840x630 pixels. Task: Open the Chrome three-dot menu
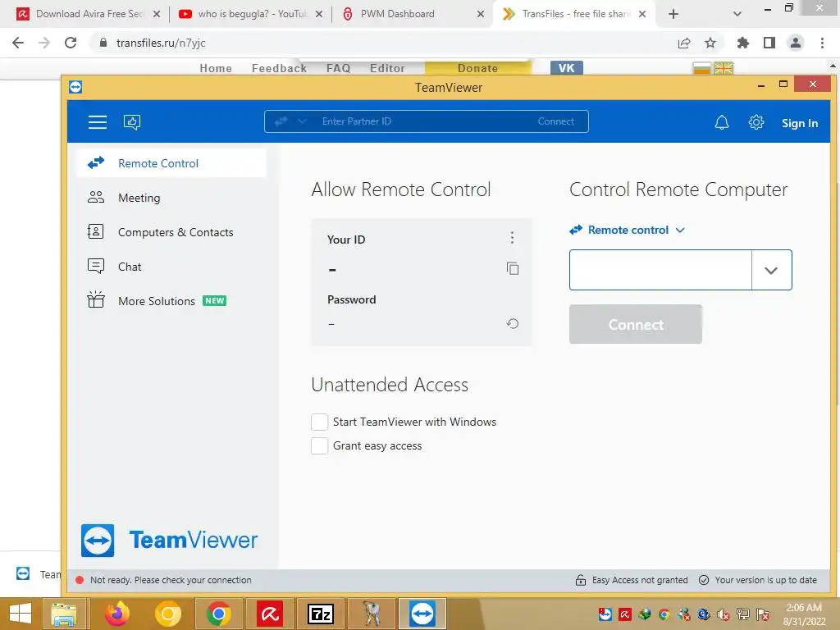click(x=822, y=43)
